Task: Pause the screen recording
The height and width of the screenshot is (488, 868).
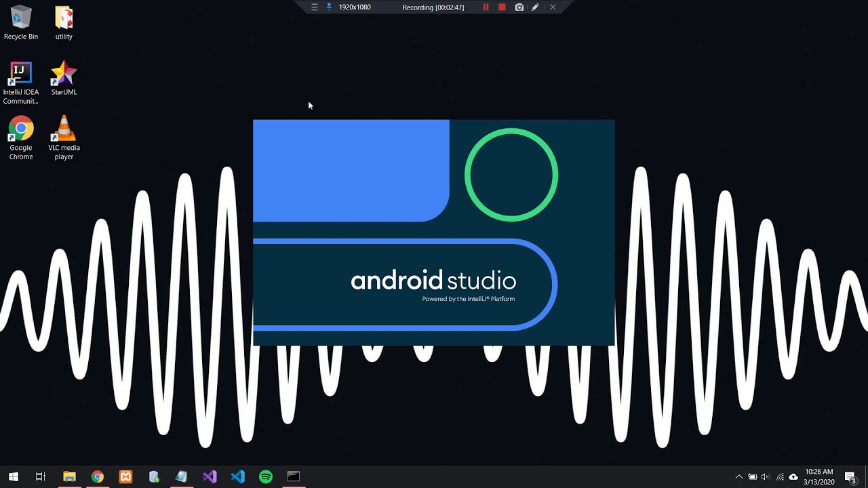Action: pyautogui.click(x=486, y=7)
